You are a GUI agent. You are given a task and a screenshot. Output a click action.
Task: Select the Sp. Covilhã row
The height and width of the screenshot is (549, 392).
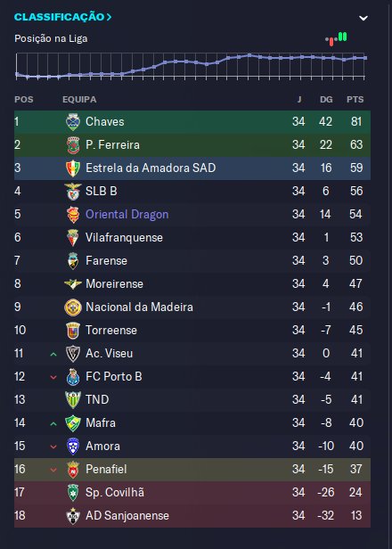(192, 493)
